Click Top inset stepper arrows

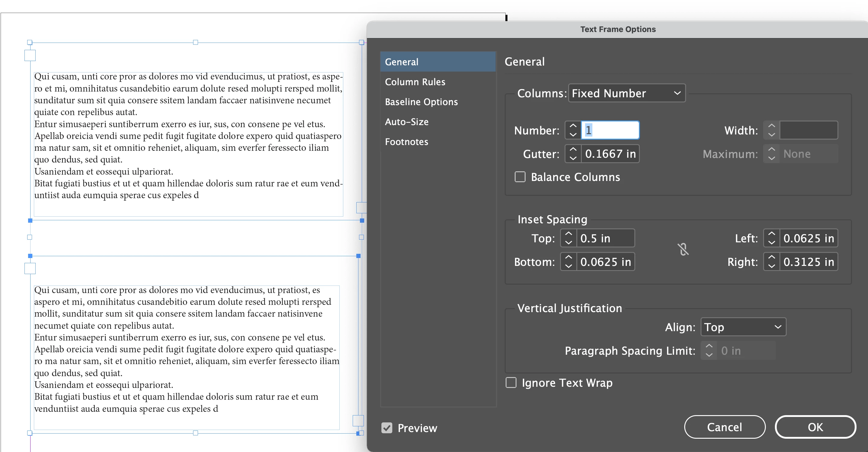(568, 238)
